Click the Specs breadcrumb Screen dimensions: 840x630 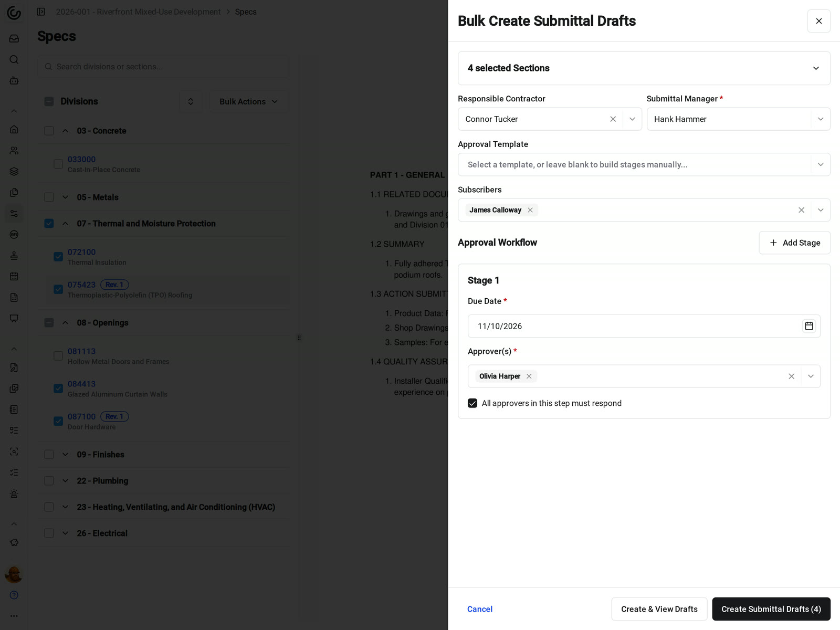[246, 12]
